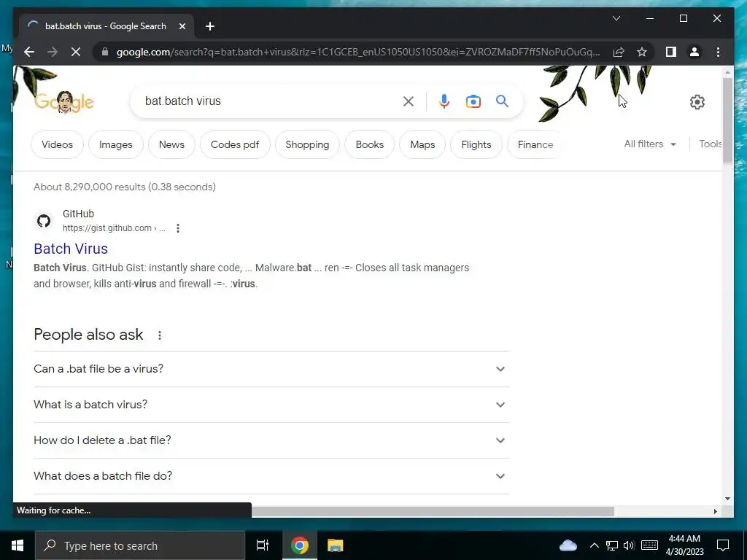Open the notification center
The height and width of the screenshot is (560, 747).
tap(723, 545)
